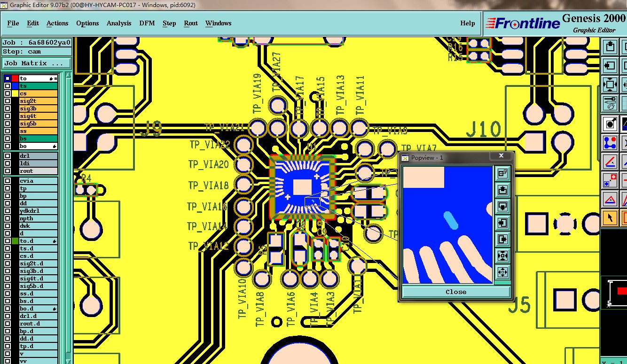Click the red color swatch of layer 'to'
The image size is (627, 364).
coord(15,78)
